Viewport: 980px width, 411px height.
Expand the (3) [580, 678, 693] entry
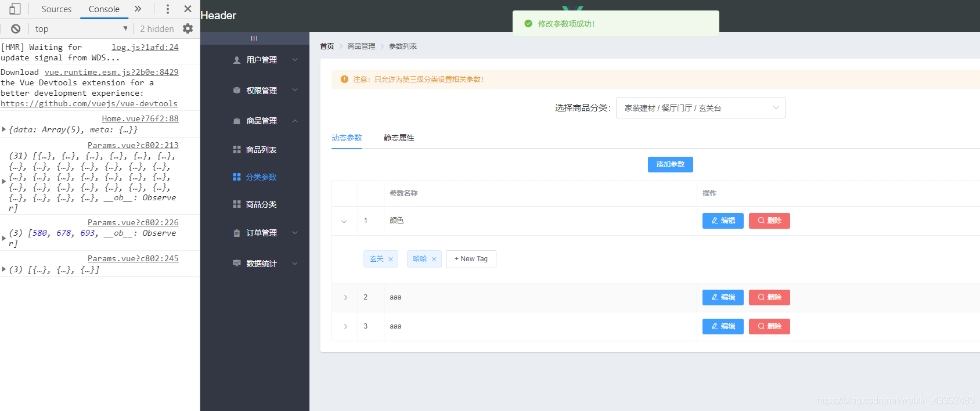coord(3,238)
